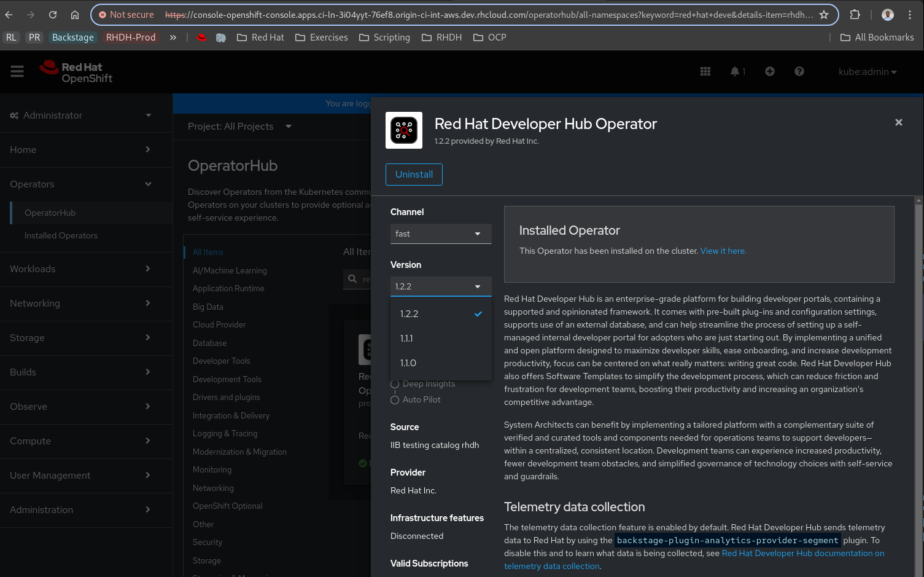Reload the page with browser refresh icon
The image size is (924, 577).
tap(53, 15)
